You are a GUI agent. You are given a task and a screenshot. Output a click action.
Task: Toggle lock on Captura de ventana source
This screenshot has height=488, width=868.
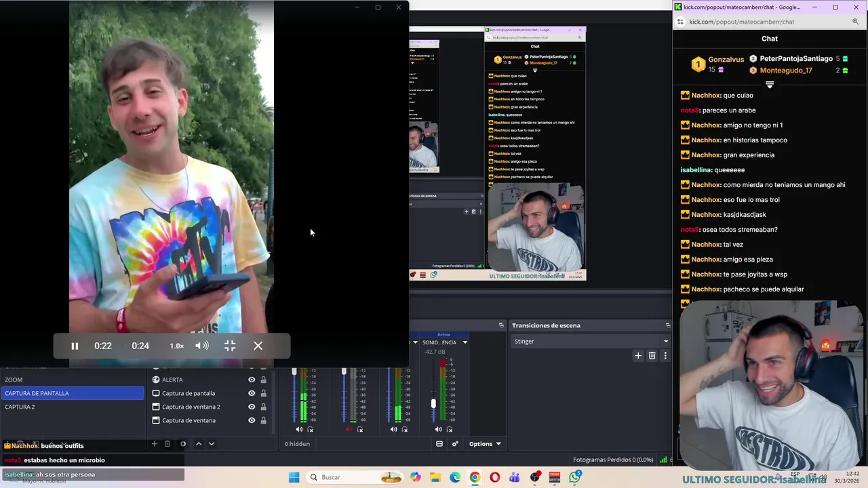pyautogui.click(x=263, y=420)
